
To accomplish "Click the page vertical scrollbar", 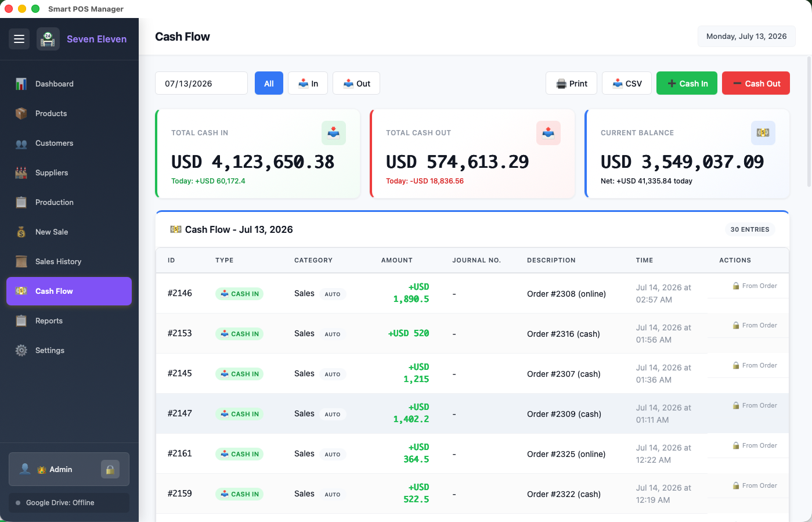I will (x=809, y=122).
